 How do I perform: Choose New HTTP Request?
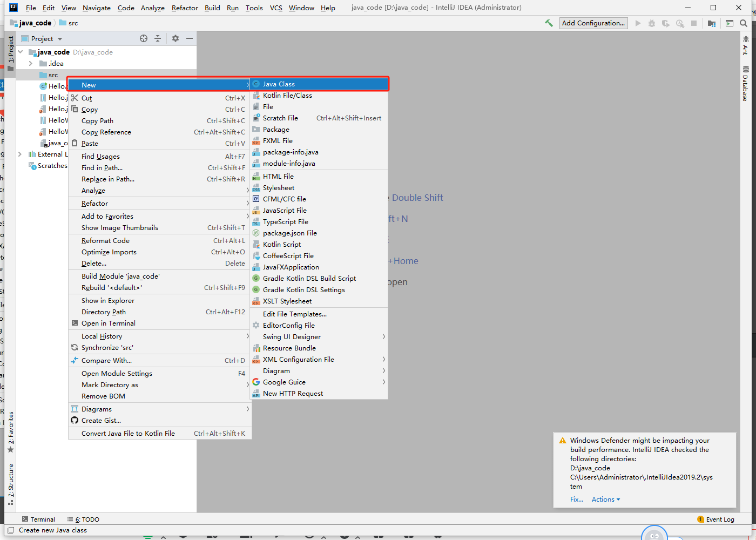point(319,394)
